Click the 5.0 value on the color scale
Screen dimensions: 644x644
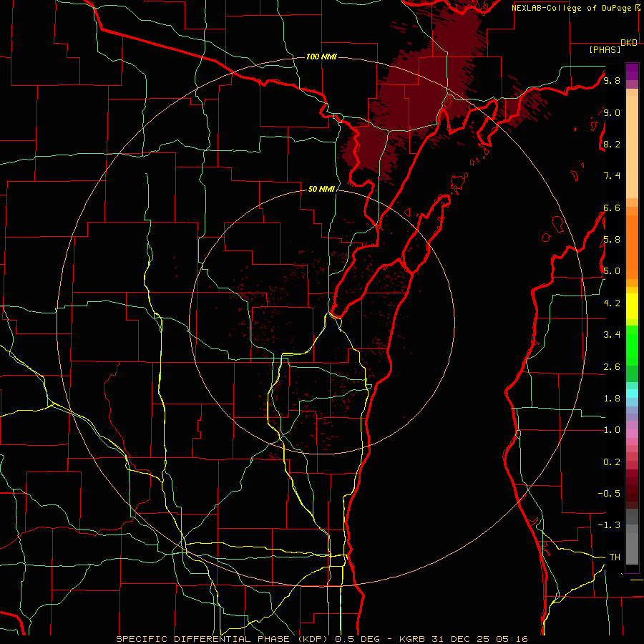612,271
